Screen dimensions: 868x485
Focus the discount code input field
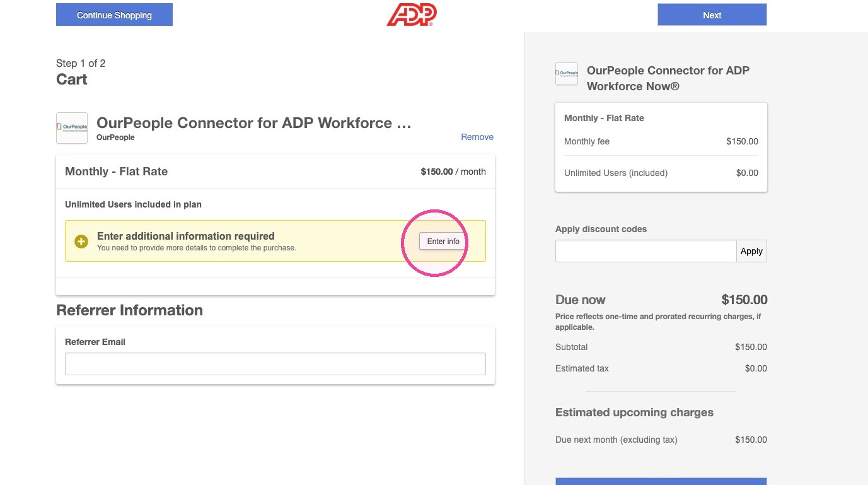pyautogui.click(x=645, y=251)
